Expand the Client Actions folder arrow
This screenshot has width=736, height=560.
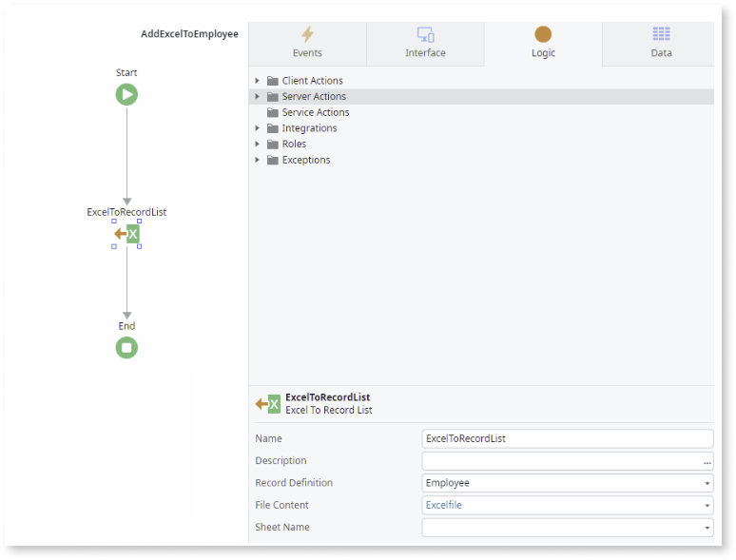coord(257,81)
